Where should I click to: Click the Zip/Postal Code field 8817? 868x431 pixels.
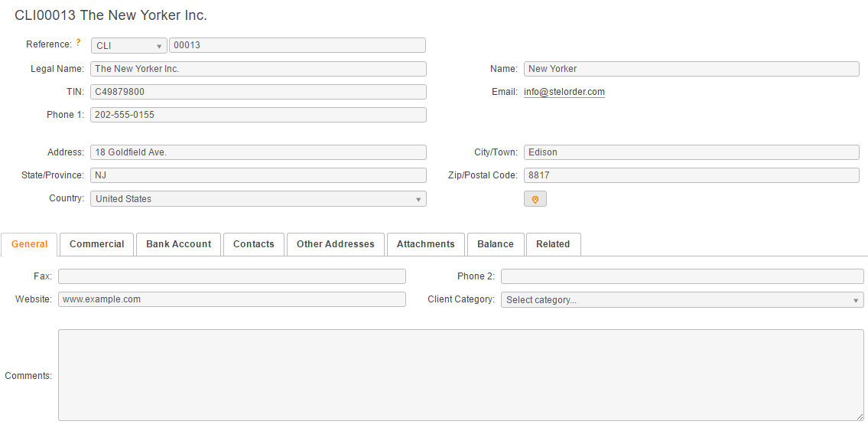tap(691, 175)
